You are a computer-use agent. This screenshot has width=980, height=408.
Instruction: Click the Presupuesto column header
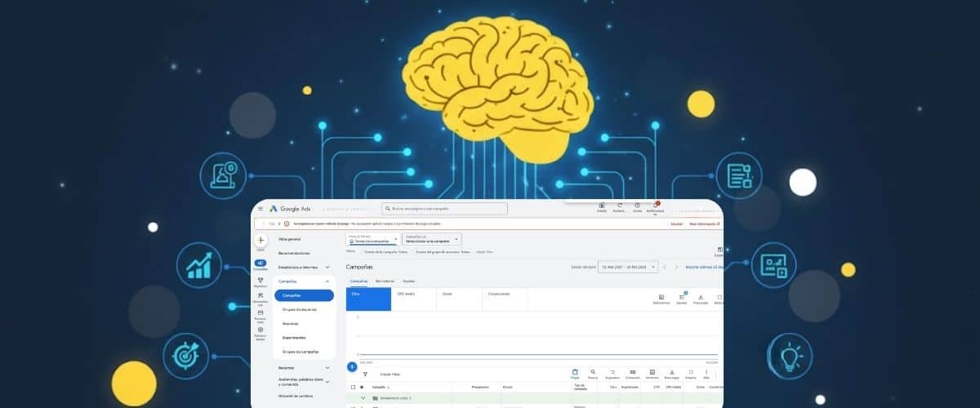(480, 387)
